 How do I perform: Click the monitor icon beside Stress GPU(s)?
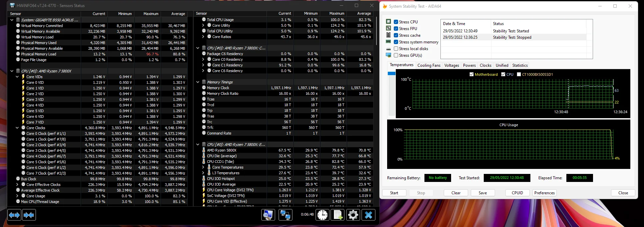(x=388, y=55)
